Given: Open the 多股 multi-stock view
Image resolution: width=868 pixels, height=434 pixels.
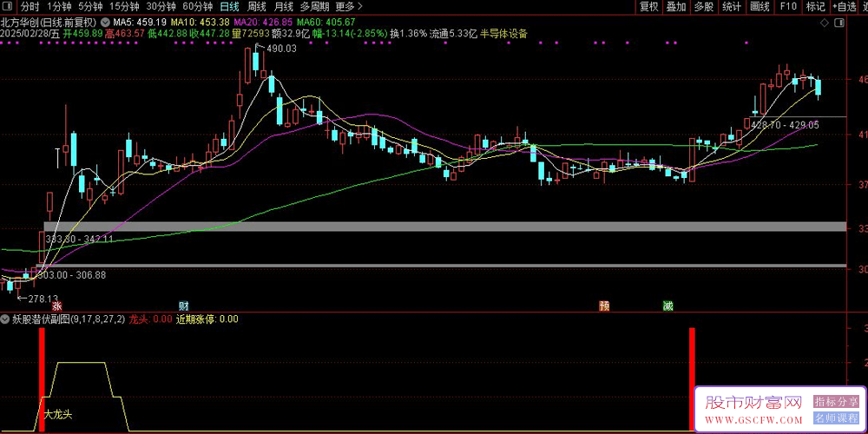Looking at the screenshot, I should tap(704, 7).
